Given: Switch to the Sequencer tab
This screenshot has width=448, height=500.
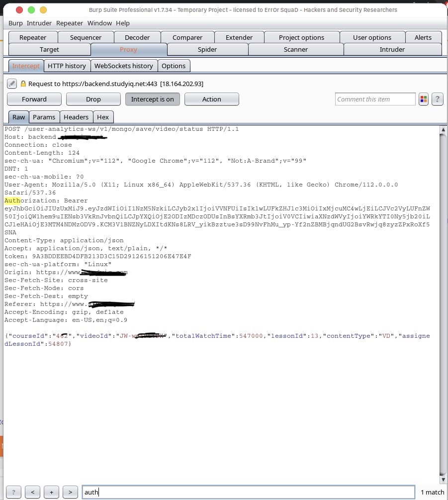Looking at the screenshot, I should [x=86, y=37].
